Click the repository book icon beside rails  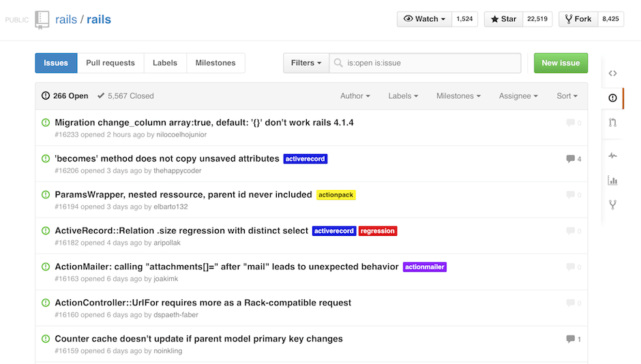[x=42, y=19]
